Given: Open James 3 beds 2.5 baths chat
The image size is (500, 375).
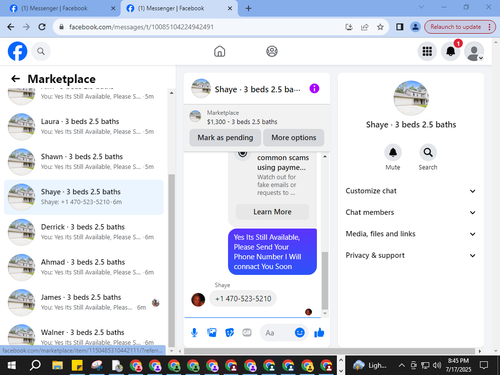Looking at the screenshot, I should (83, 302).
